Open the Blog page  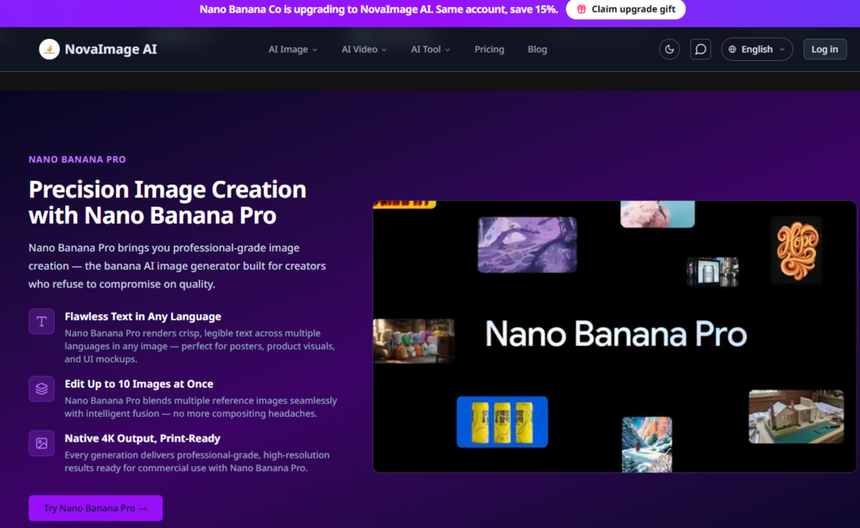pyautogui.click(x=538, y=49)
